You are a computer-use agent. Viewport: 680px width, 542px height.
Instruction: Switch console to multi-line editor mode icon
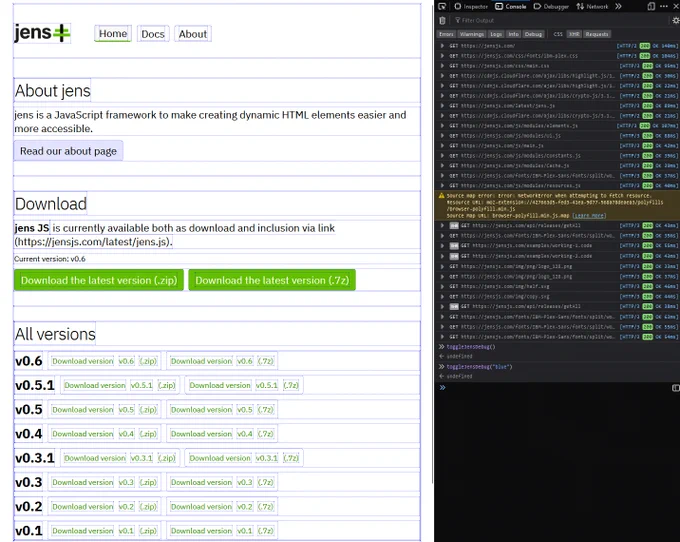[675, 388]
